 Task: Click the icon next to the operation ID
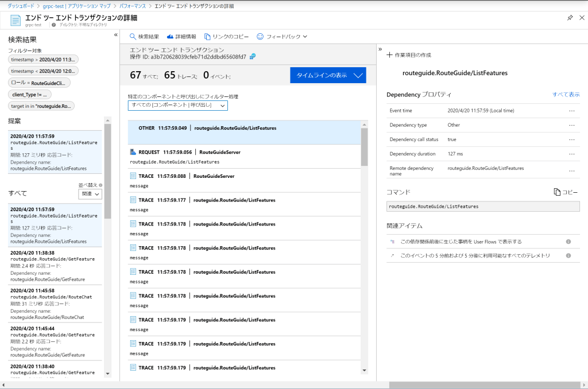[x=252, y=56]
